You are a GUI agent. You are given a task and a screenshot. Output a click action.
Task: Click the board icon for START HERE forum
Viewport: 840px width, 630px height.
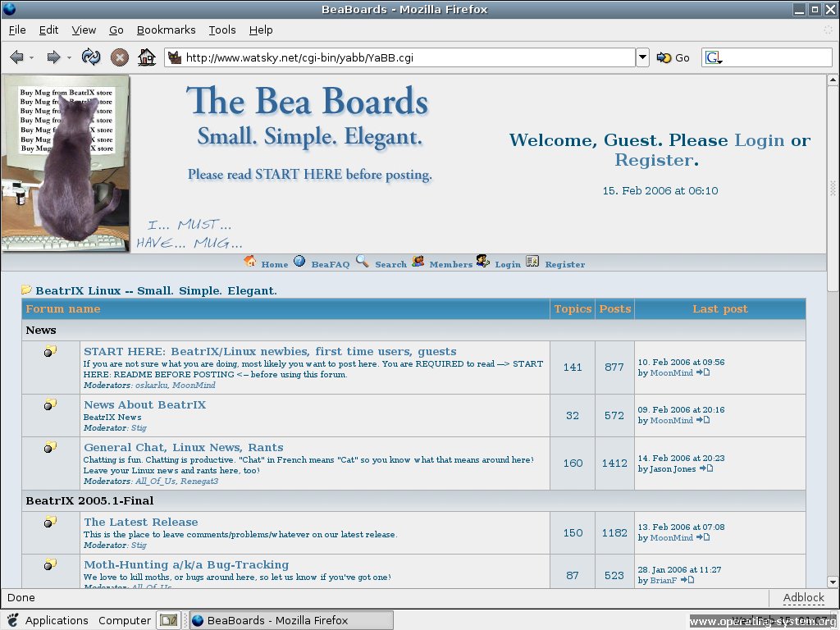pyautogui.click(x=50, y=351)
